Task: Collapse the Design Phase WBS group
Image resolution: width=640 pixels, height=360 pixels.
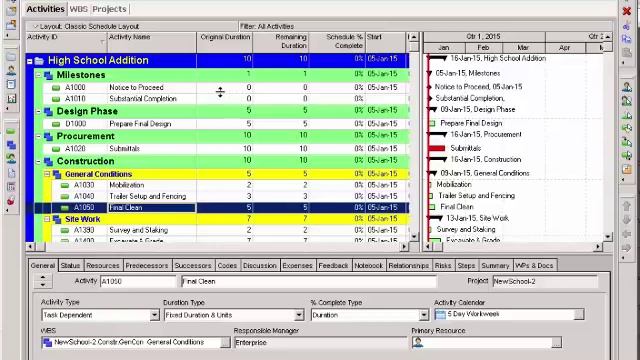Action: coord(38,111)
